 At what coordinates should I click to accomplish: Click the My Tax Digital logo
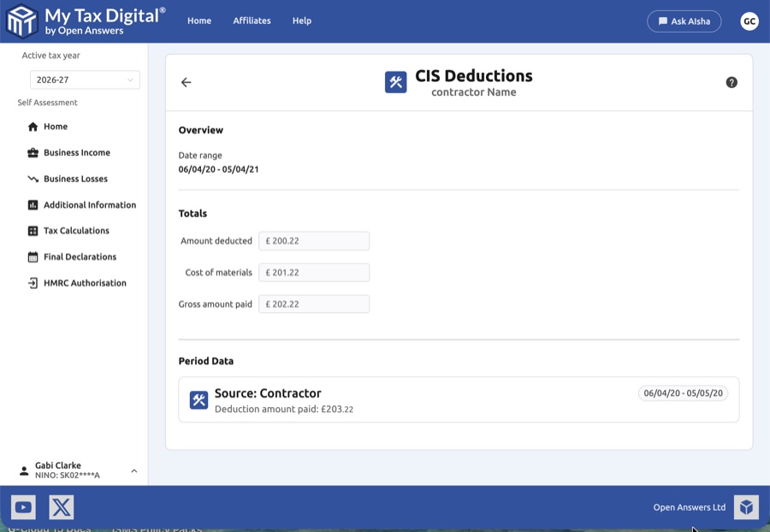pos(86,21)
